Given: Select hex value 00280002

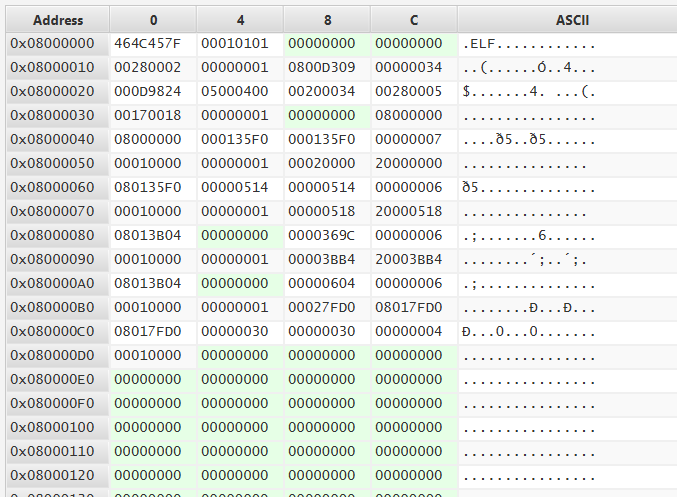Looking at the screenshot, I should click(153, 67).
